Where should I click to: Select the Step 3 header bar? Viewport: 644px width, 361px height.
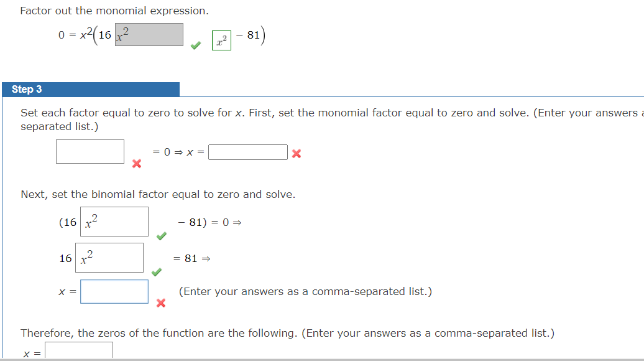coord(26,89)
